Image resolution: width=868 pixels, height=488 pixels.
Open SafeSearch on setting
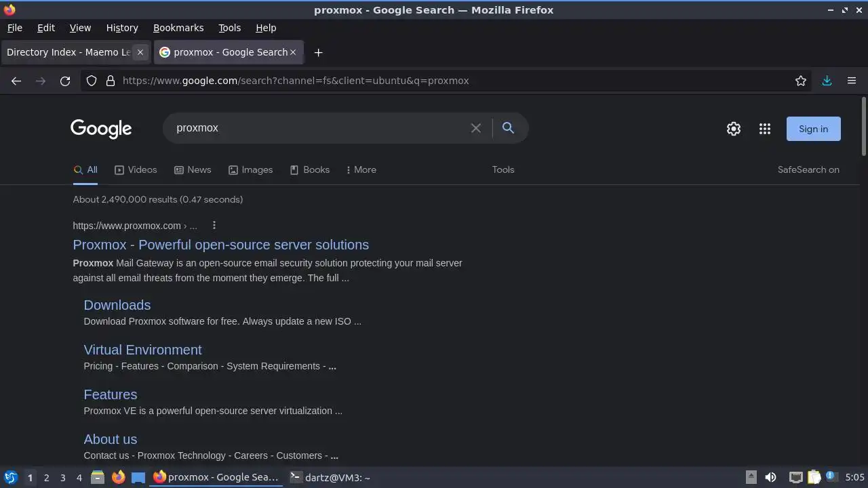click(x=808, y=169)
